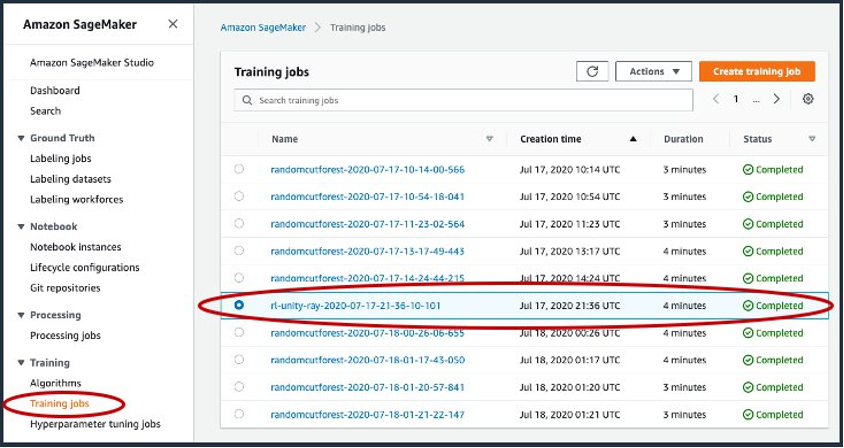Collapse the Training section

[21, 363]
